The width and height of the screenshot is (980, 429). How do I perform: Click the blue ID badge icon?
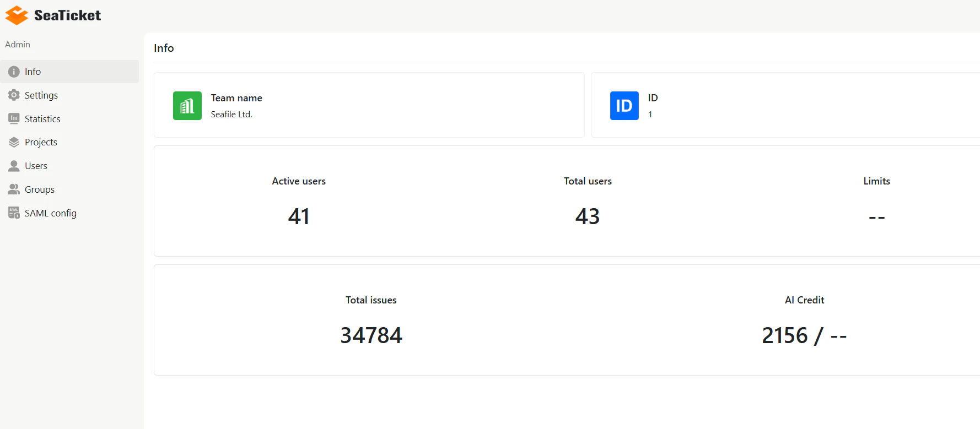click(x=624, y=106)
